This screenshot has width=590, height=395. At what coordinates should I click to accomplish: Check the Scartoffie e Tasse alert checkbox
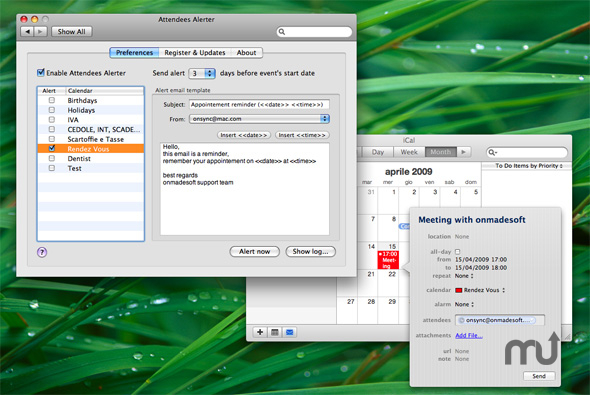pos(52,139)
